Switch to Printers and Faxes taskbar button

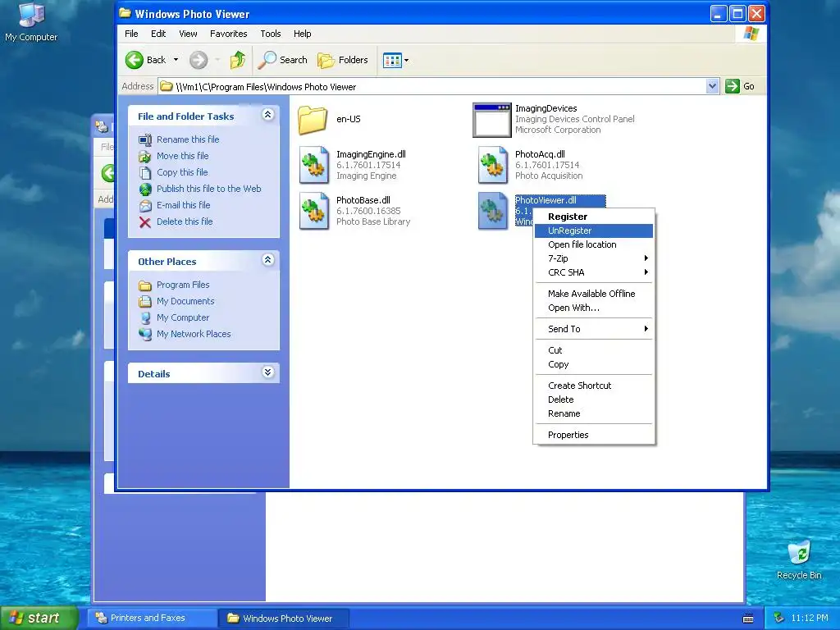tap(150, 618)
